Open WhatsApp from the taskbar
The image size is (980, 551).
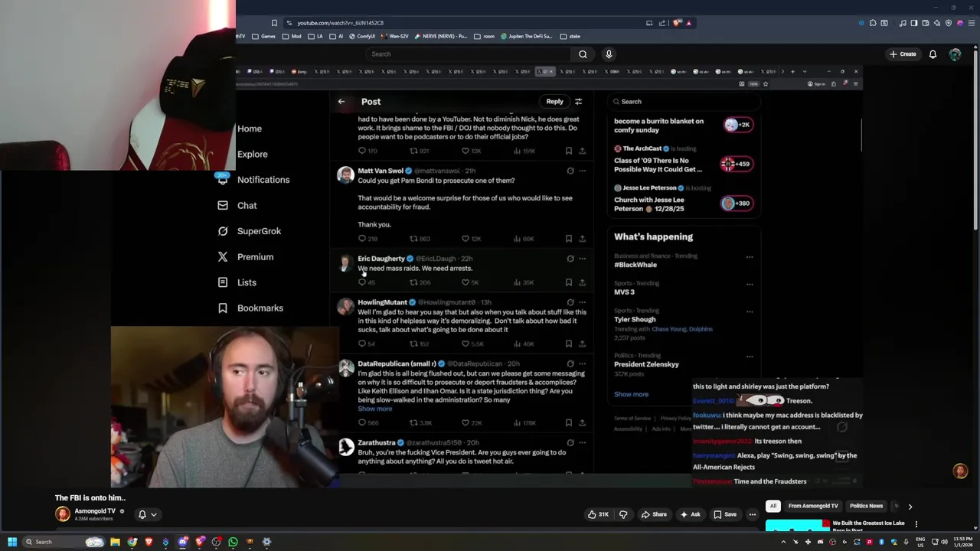click(233, 542)
